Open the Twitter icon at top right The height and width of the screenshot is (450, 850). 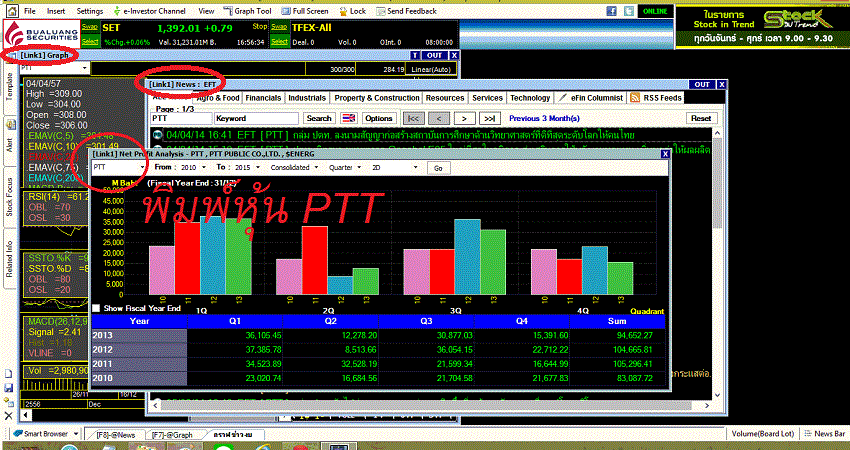pos(628,11)
